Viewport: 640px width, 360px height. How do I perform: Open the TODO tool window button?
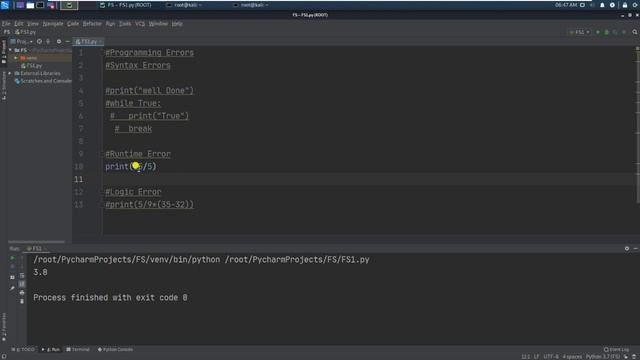click(x=24, y=349)
